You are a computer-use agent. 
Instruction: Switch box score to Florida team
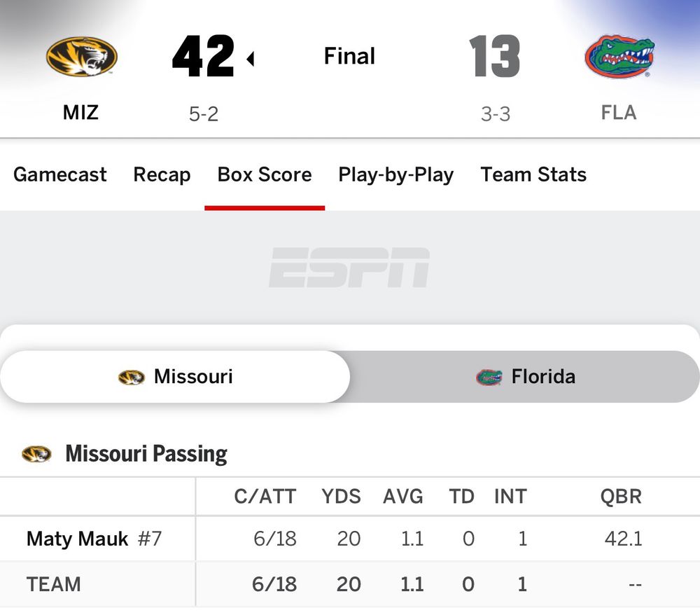coord(525,377)
